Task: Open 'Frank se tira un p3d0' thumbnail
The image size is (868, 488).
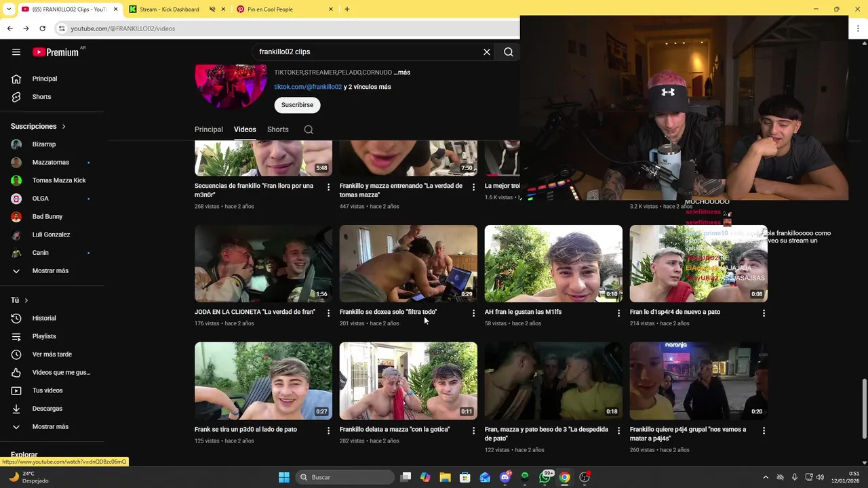Action: 263,381
